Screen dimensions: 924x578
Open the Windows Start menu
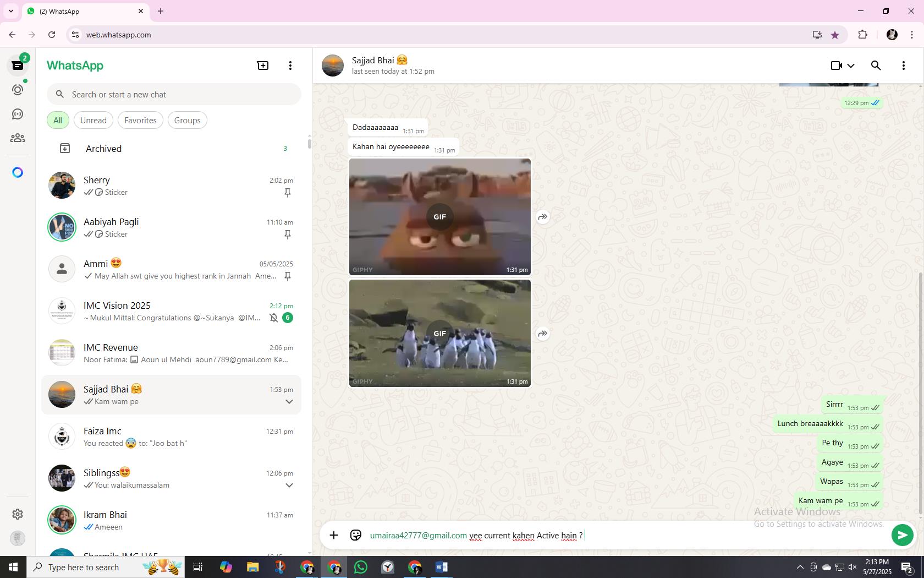click(13, 567)
